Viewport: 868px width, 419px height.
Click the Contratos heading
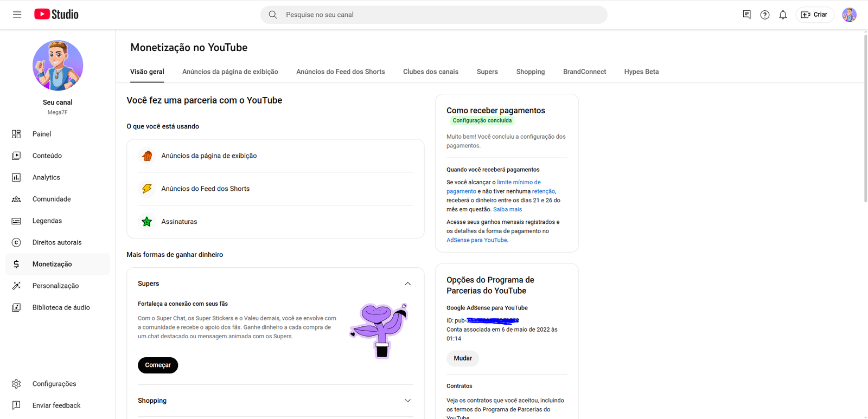(x=459, y=386)
